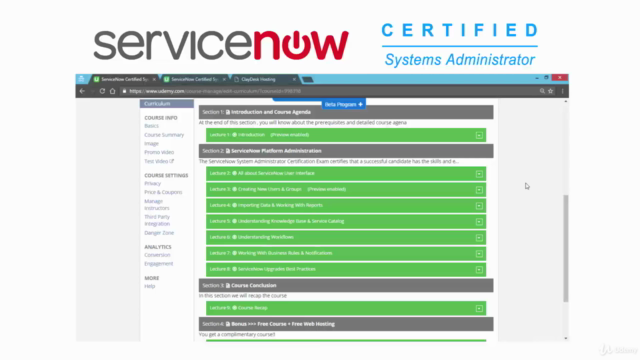Expand Lecture 6 Understanding Workflows
This screenshot has height=360, width=640.
(x=479, y=238)
